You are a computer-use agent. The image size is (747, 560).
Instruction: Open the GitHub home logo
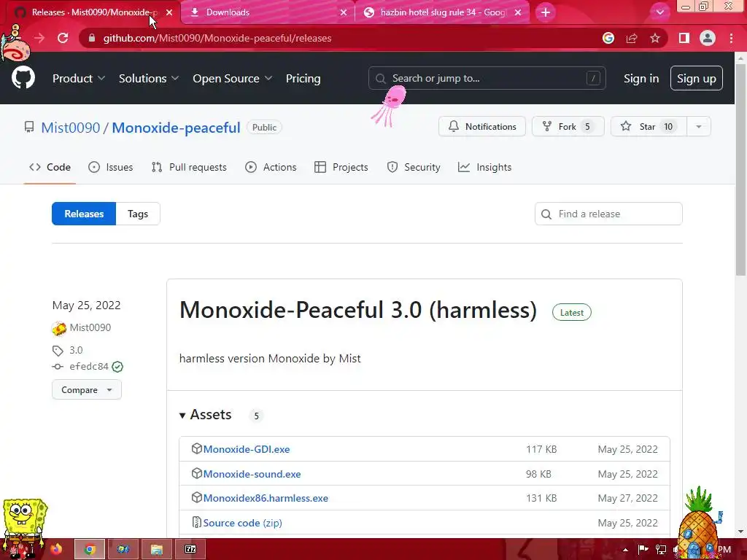pos(23,77)
